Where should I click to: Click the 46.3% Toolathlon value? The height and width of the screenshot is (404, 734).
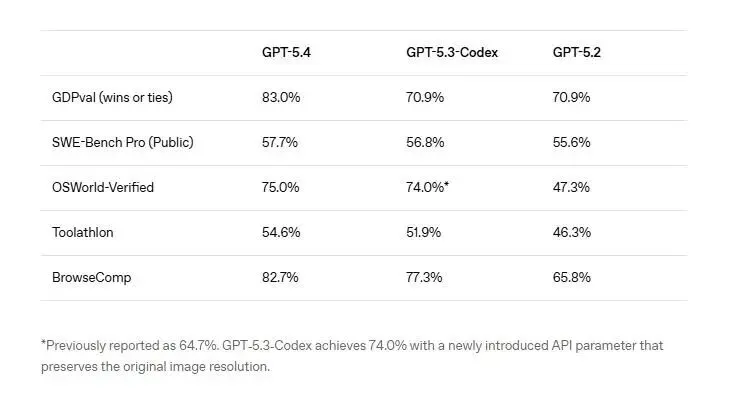tap(572, 232)
